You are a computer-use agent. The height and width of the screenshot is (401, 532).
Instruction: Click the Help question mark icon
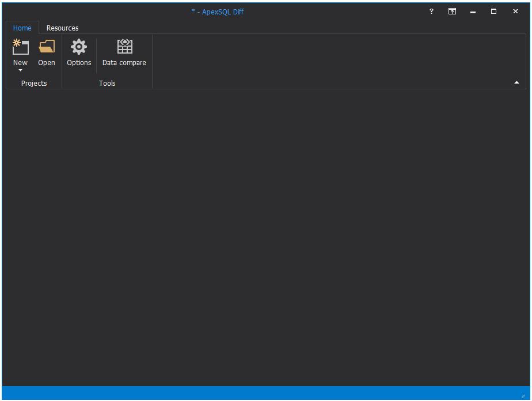tap(431, 12)
